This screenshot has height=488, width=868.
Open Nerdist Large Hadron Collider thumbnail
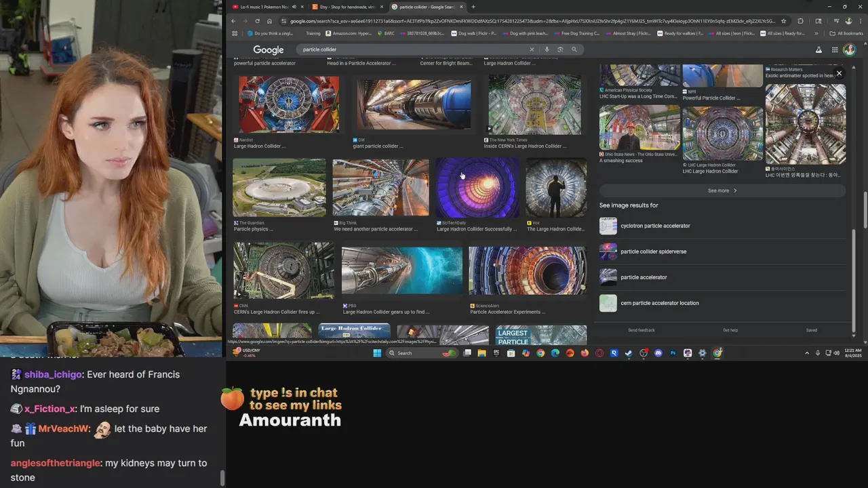click(x=289, y=104)
